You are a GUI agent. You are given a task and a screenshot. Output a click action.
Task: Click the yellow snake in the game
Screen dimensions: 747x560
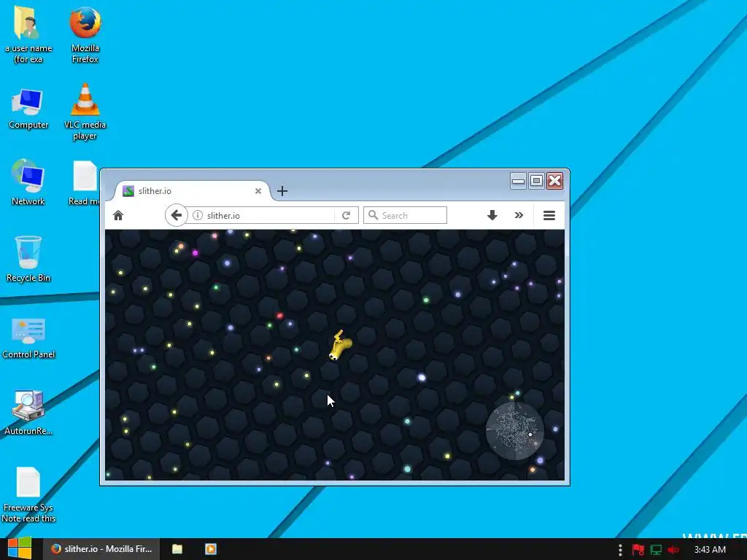340,346
